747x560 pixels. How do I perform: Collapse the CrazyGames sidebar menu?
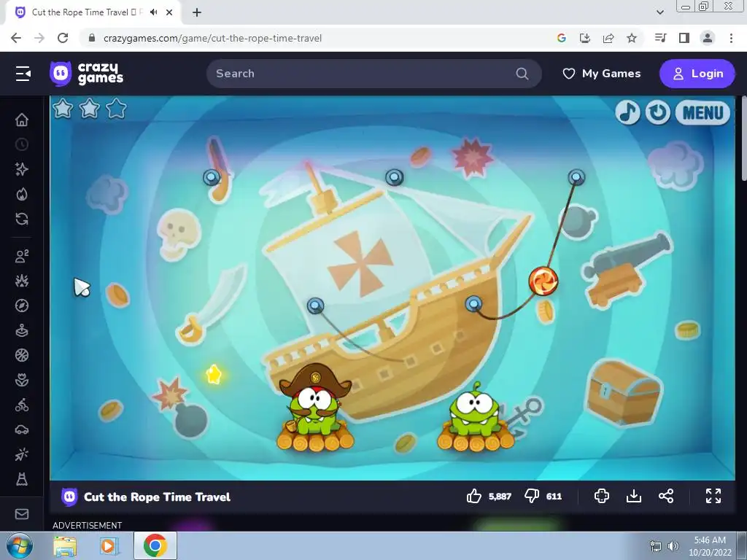tap(23, 74)
